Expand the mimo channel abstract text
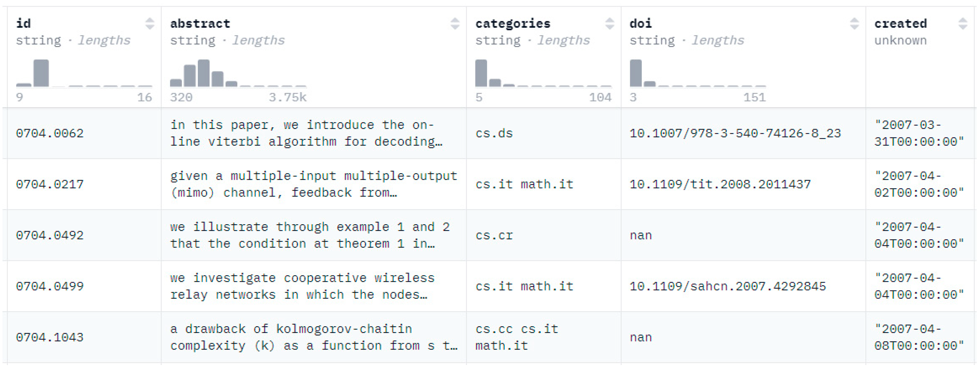This screenshot has width=980, height=369. (x=313, y=184)
